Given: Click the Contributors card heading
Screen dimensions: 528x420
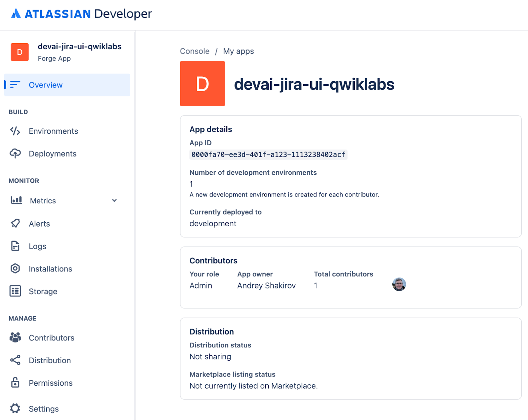Looking at the screenshot, I should (x=213, y=261).
